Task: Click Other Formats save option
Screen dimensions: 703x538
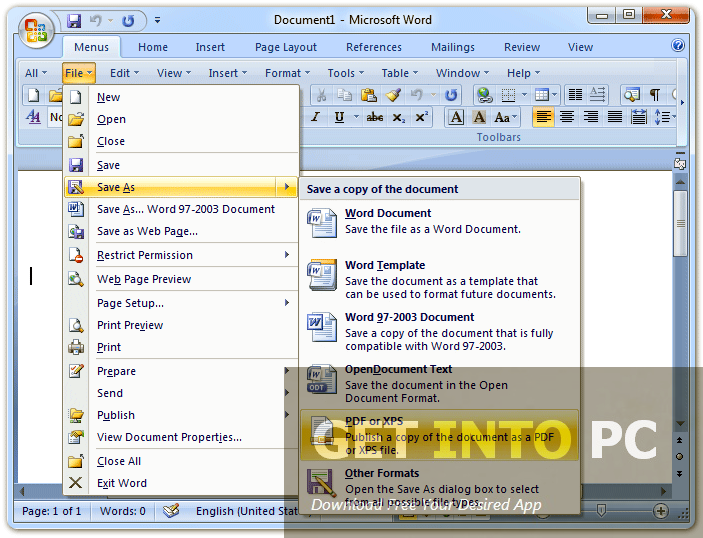Action: 440,487
